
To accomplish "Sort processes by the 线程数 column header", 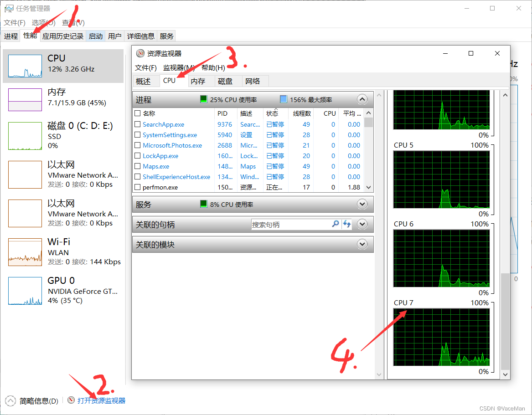I will [x=301, y=113].
